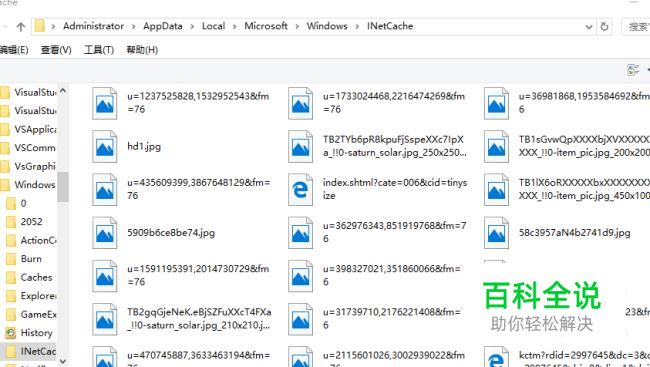Select INetCac folder in tree
This screenshot has height=367, width=650.
coord(28,351)
